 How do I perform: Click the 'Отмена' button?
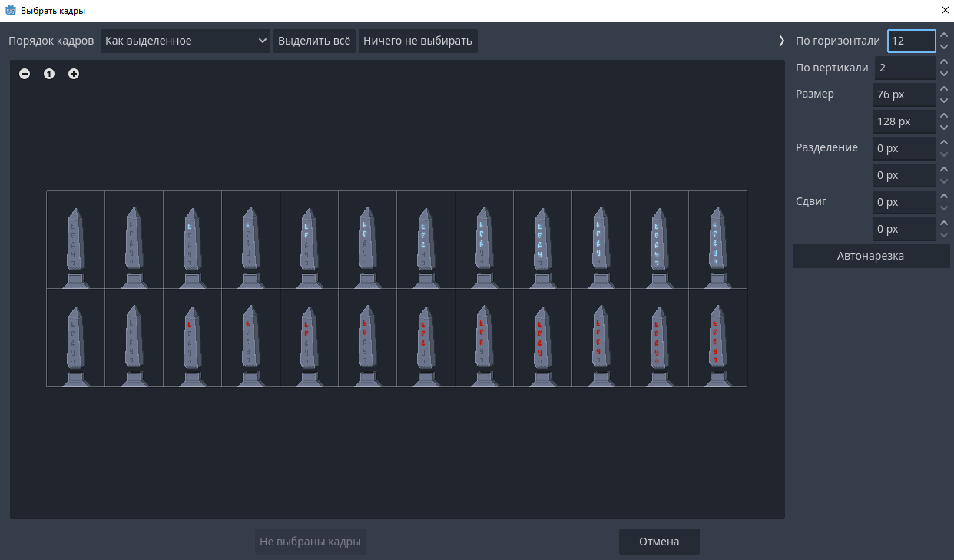tap(659, 542)
